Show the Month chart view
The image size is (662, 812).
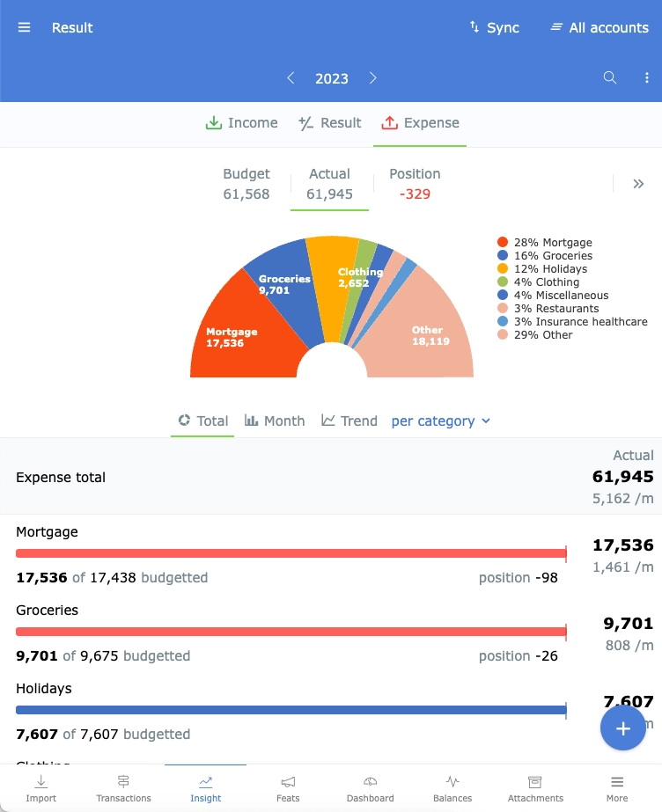point(275,421)
